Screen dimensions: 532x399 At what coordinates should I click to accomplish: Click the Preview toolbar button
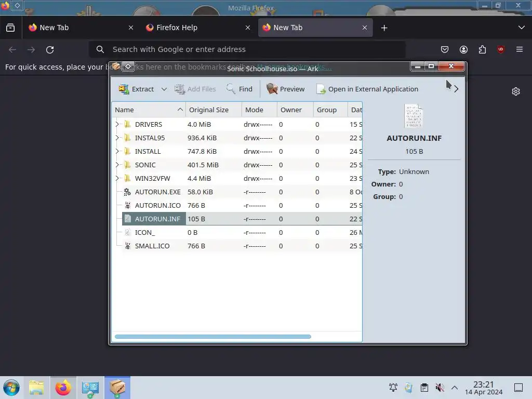coord(285,89)
